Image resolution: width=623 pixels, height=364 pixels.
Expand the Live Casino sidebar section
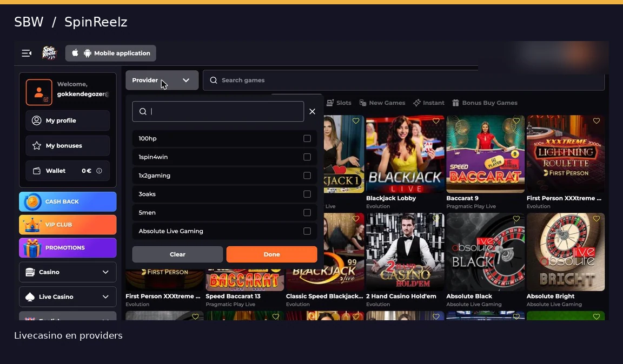point(68,296)
